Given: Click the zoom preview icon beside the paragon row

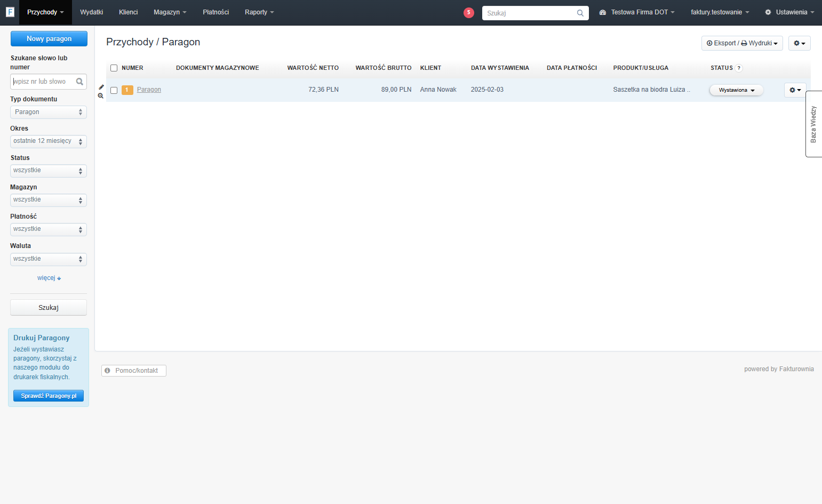Looking at the screenshot, I should click(x=101, y=96).
